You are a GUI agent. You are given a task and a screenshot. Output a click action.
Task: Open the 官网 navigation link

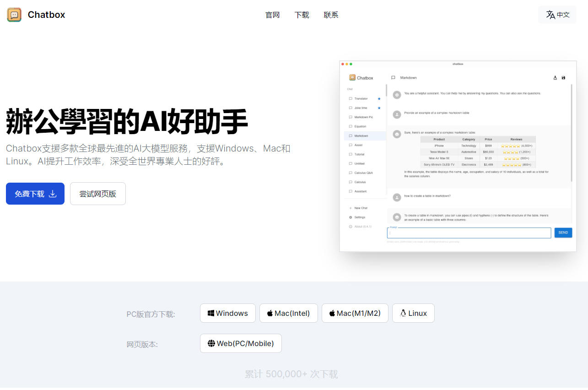272,15
